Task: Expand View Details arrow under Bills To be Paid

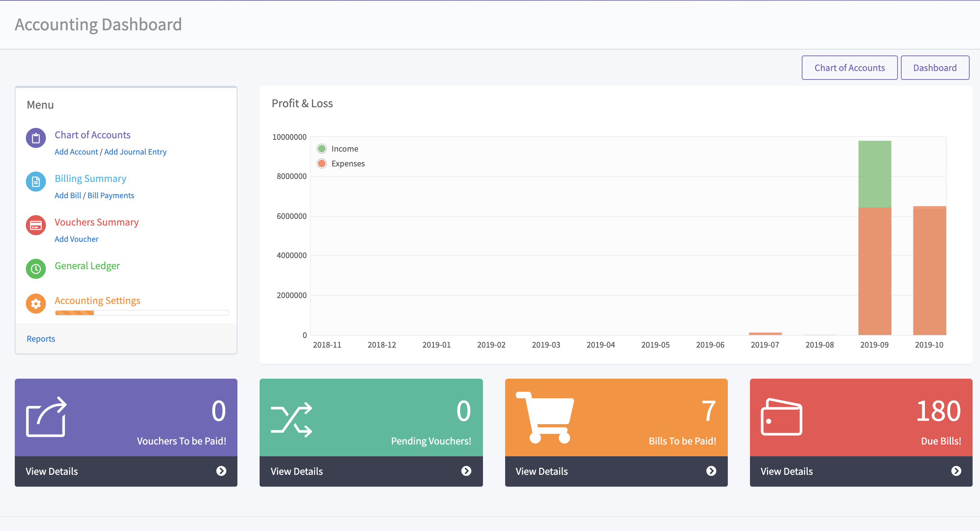Action: click(711, 471)
